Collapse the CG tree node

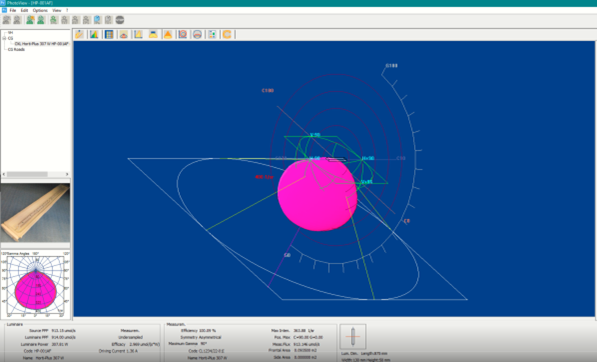[5, 38]
